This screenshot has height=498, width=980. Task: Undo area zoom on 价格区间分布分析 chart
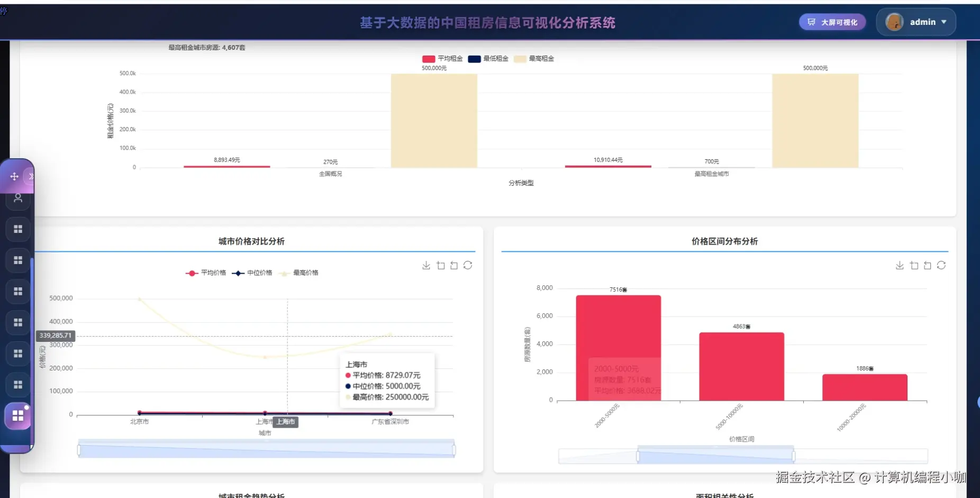(x=928, y=265)
